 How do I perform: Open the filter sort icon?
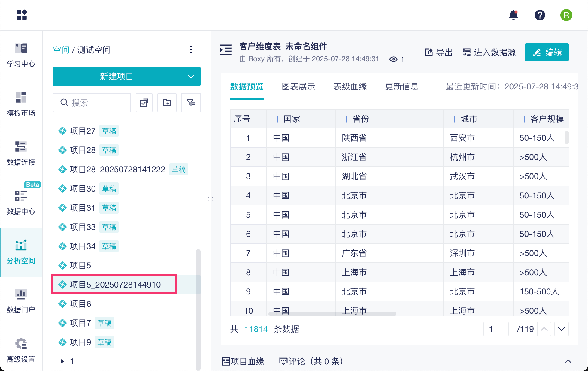click(191, 103)
